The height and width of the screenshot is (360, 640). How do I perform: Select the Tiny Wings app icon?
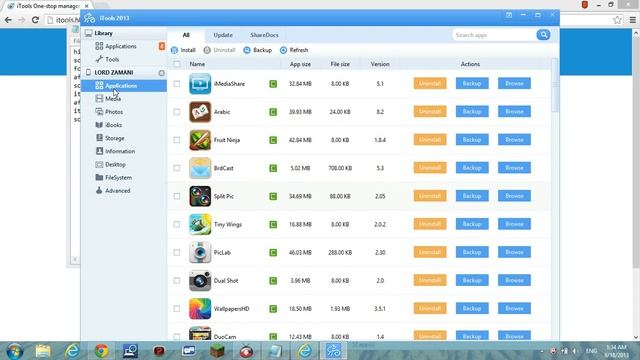(x=200, y=224)
